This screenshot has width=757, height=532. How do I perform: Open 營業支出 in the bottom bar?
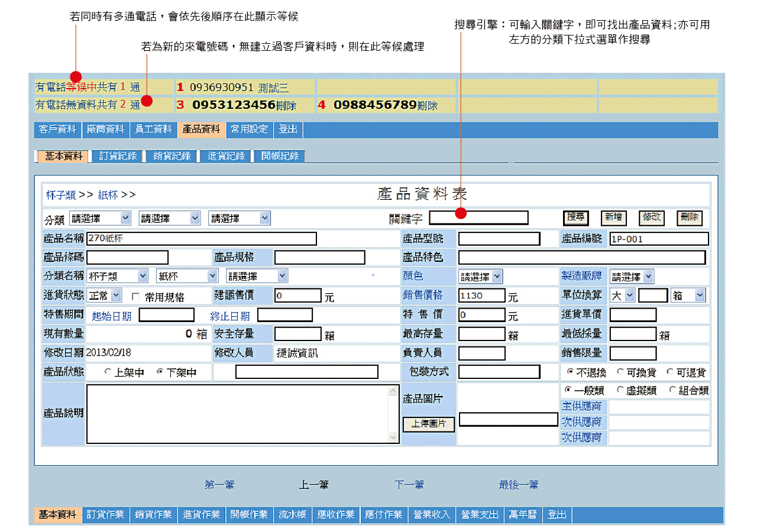point(480,515)
